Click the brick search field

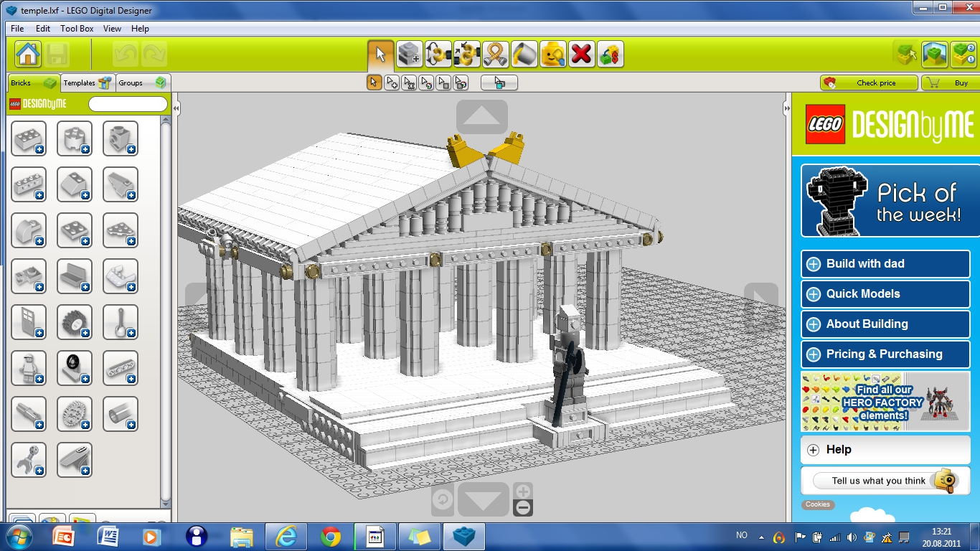pos(128,104)
